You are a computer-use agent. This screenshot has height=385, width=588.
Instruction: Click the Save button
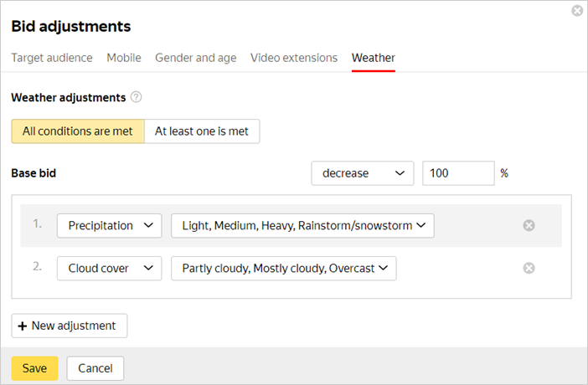pos(34,368)
